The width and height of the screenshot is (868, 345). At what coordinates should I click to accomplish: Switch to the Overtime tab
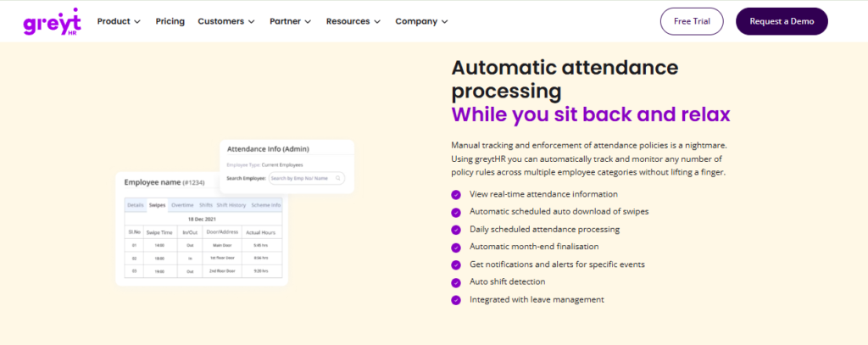182,205
